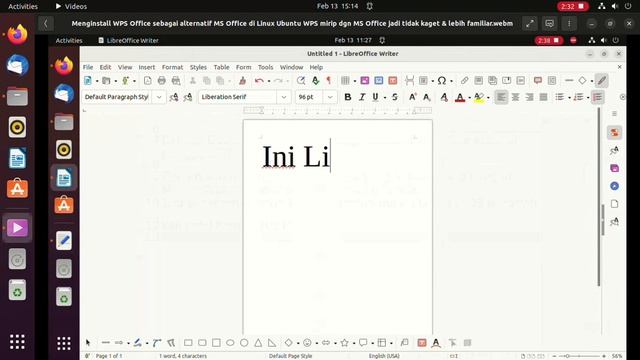Select the Rectangle shape in drawing toolbar
The height and width of the screenshot is (360, 640).
click(x=188, y=343)
